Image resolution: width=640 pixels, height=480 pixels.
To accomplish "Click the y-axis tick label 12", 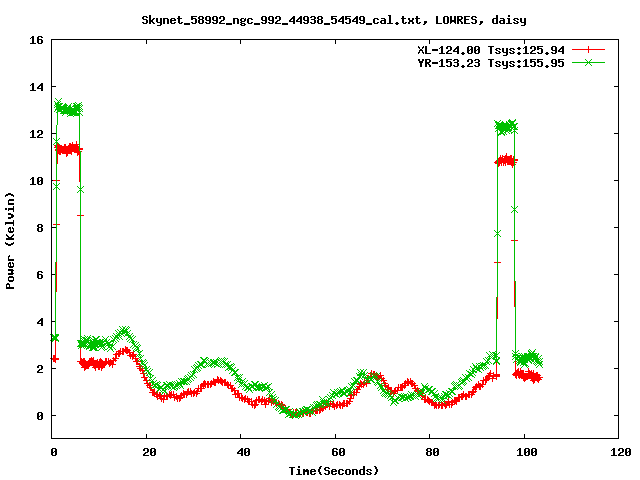I will tap(36, 134).
